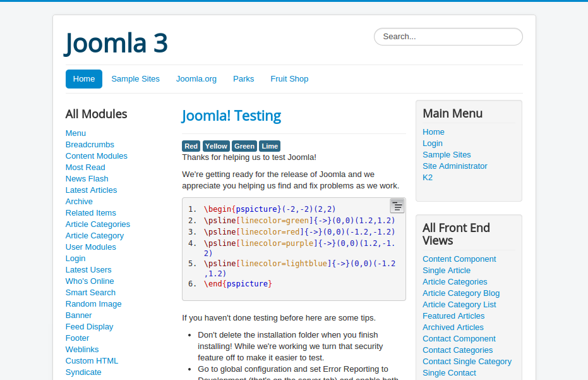Open Random Image module link
The width and height of the screenshot is (588, 380).
(93, 304)
